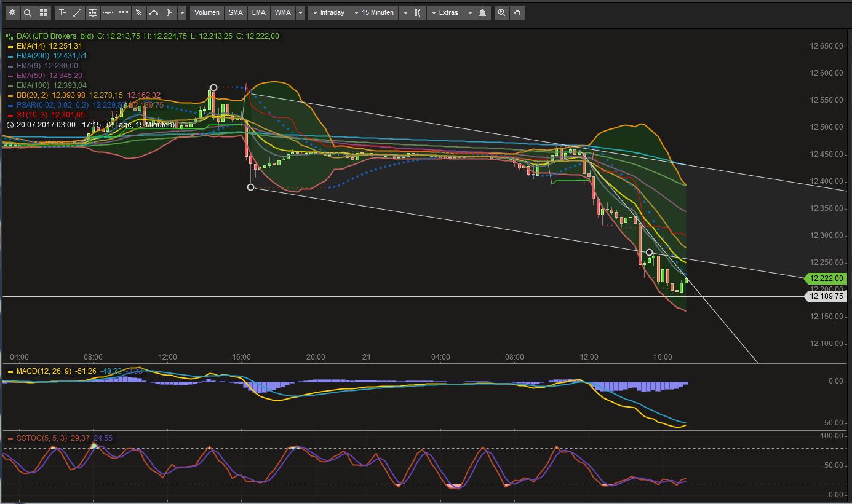Choose the arc curve drawing tool
The image size is (852, 504).
tap(154, 12)
